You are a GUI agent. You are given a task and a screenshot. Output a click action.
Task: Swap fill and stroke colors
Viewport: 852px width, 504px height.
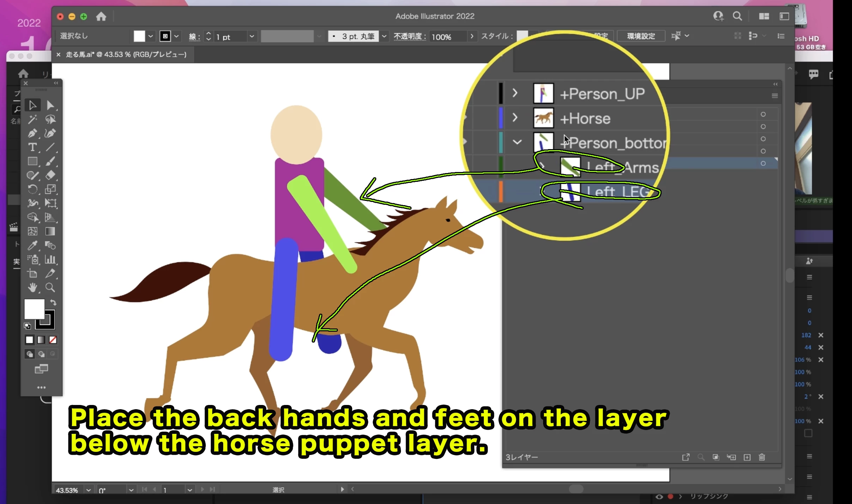53,302
